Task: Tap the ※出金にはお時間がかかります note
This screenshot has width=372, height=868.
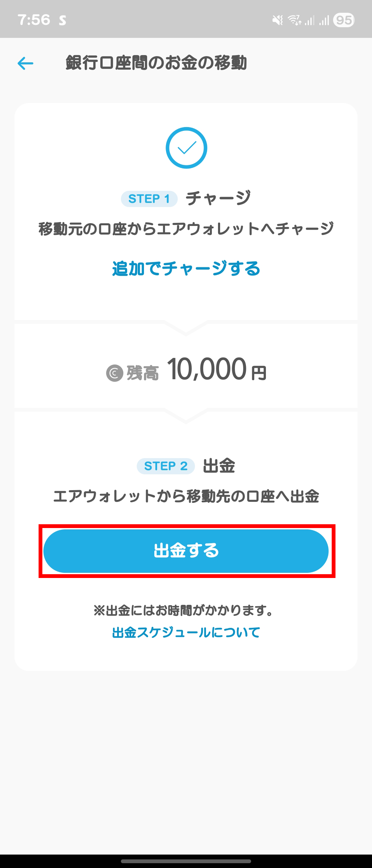Action: [184, 611]
